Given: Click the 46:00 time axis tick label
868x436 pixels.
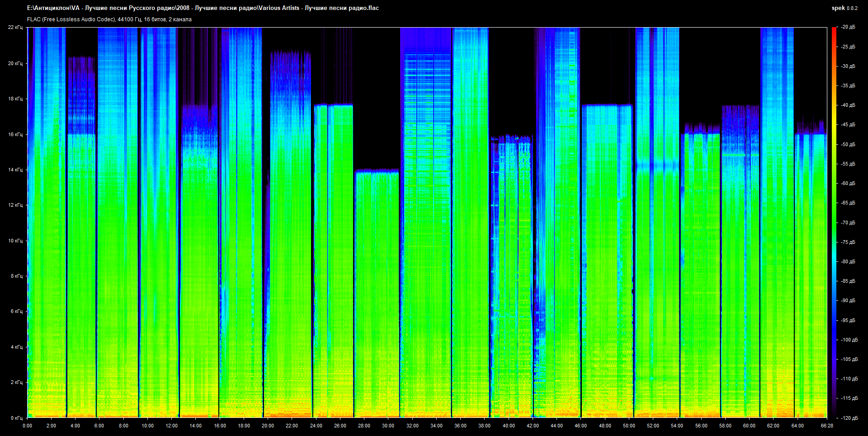Looking at the screenshot, I should click(580, 426).
